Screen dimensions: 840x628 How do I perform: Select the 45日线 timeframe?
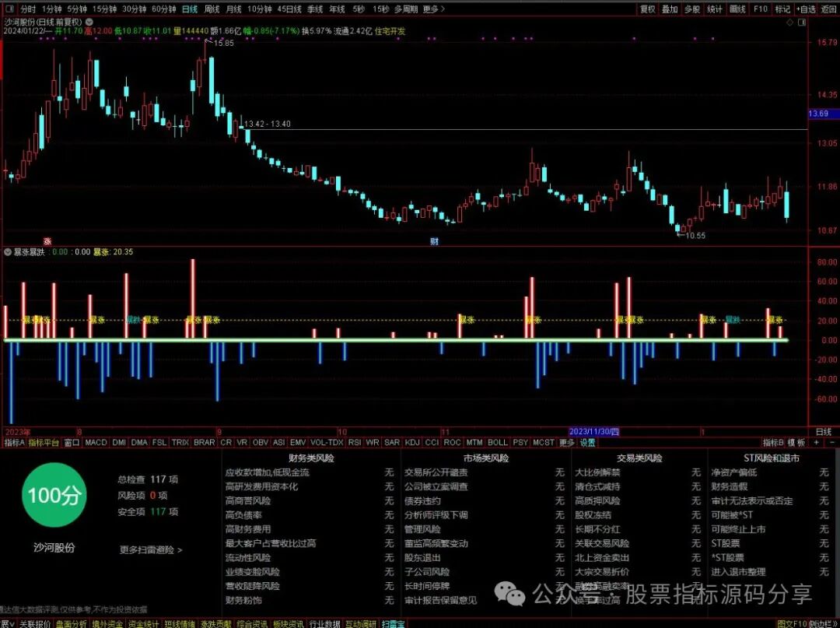point(289,9)
